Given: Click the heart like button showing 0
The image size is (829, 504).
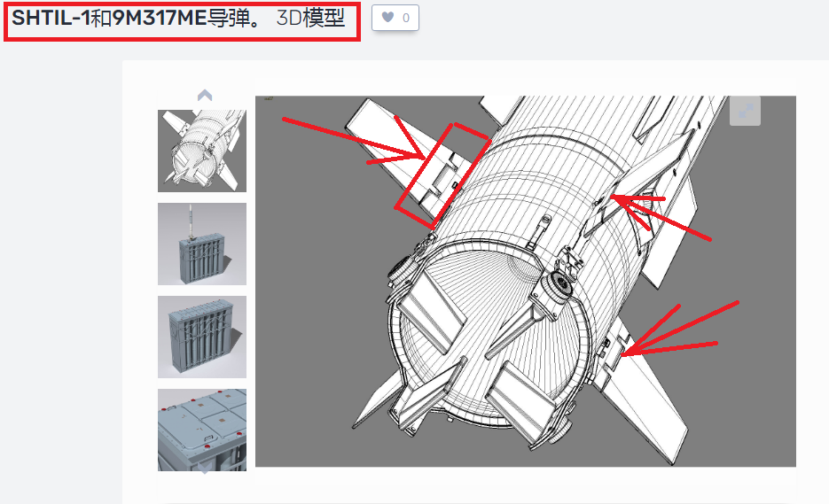Looking at the screenshot, I should pos(395,18).
